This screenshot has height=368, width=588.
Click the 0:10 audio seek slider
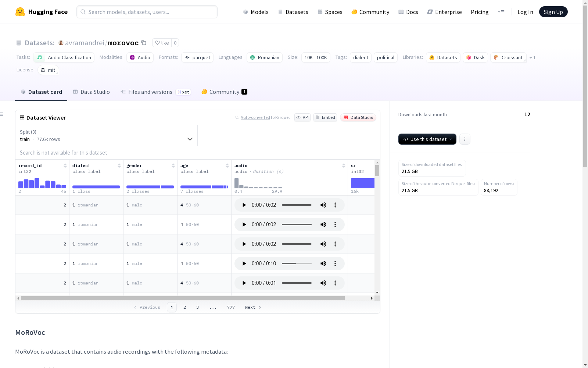(x=297, y=263)
